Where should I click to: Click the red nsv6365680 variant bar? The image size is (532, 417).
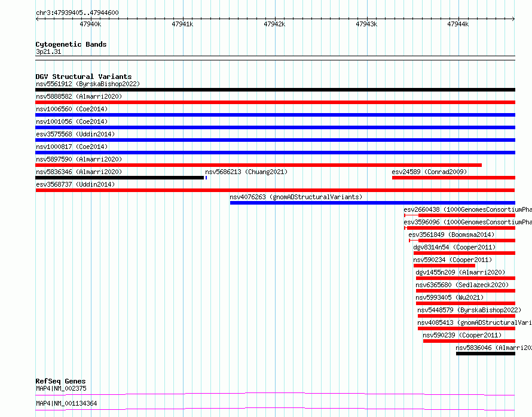coord(466,291)
